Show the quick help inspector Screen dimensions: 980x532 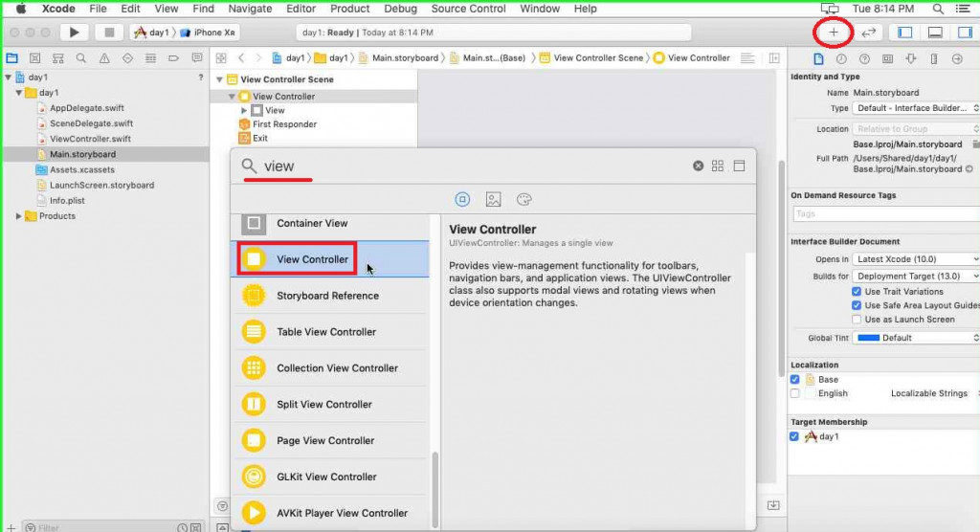pos(864,58)
